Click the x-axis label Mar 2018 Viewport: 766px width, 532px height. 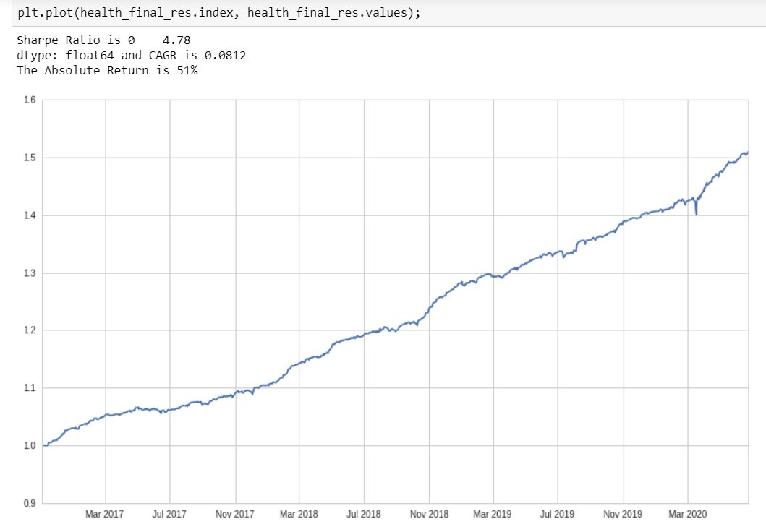[299, 514]
